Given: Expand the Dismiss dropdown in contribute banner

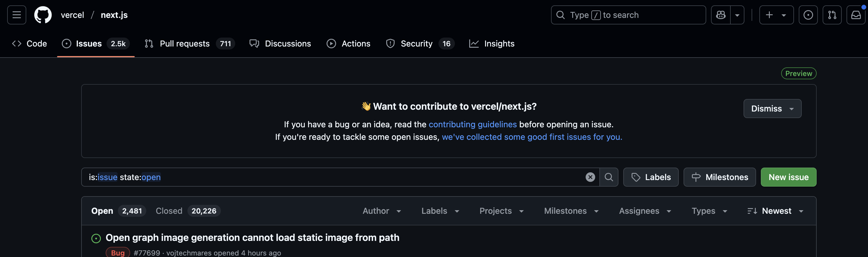Looking at the screenshot, I should tap(772, 108).
